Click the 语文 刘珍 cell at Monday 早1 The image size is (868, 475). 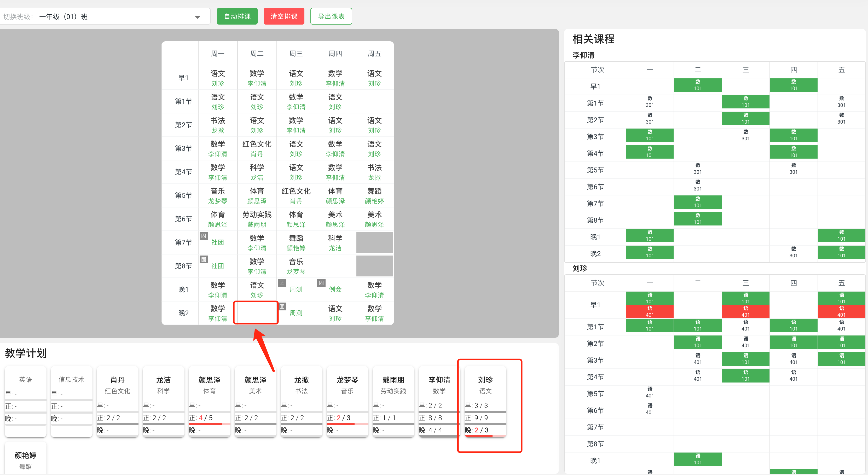click(x=218, y=78)
